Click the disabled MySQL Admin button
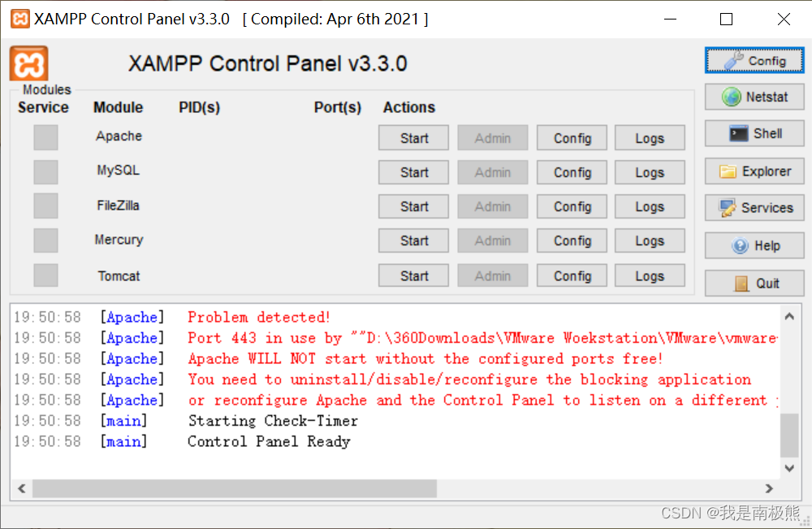The width and height of the screenshot is (812, 529). click(x=493, y=172)
